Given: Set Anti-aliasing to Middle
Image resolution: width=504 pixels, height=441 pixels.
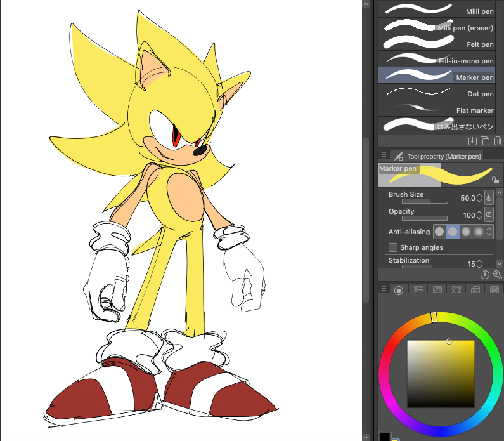Looking at the screenshot, I should click(x=466, y=232).
